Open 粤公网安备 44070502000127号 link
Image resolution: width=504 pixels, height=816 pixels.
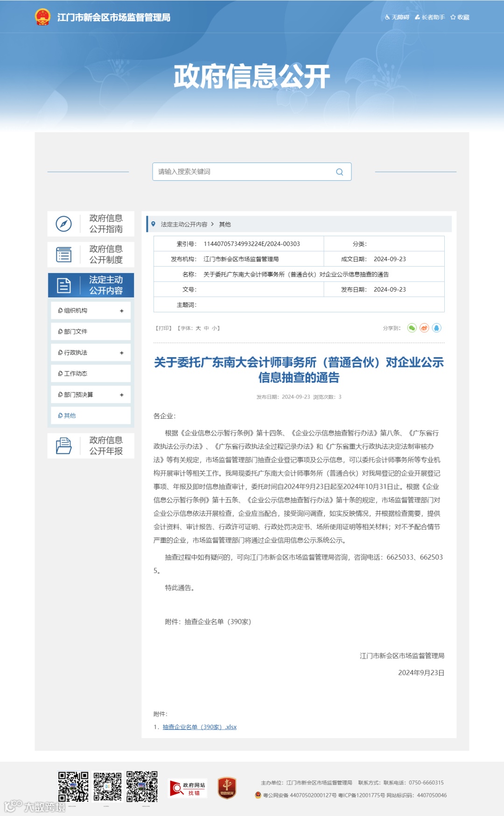(300, 795)
